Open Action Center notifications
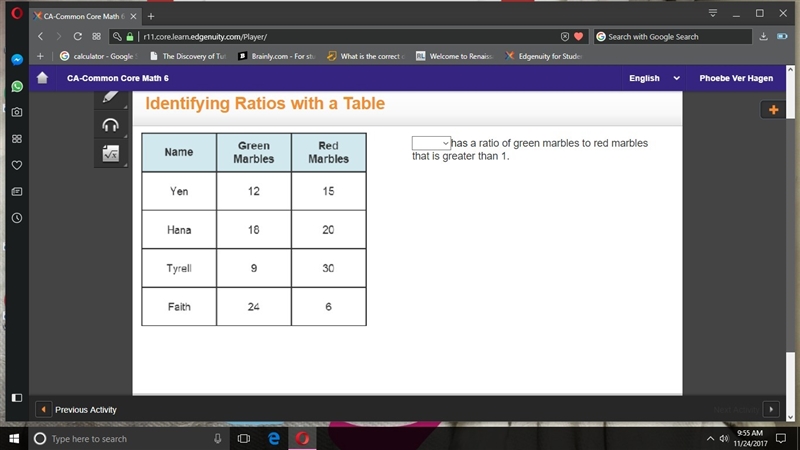The image size is (800, 450). [x=781, y=439]
